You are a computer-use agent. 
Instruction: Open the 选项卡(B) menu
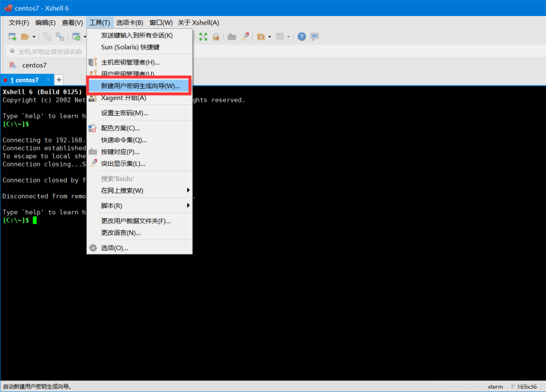click(x=130, y=22)
